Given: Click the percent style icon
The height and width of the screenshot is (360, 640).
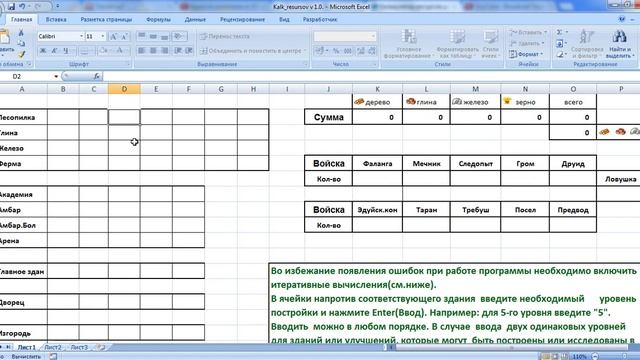Looking at the screenshot, I should [x=336, y=51].
